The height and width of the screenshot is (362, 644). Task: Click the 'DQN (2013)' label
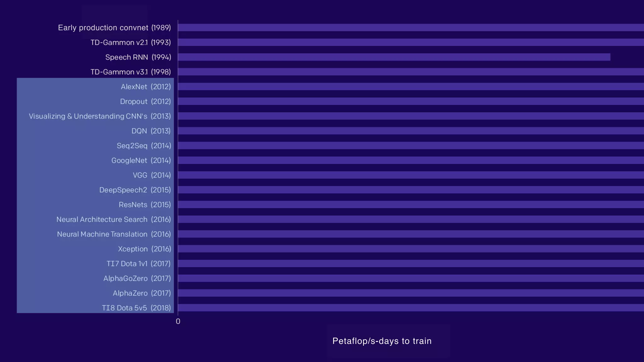(x=151, y=131)
